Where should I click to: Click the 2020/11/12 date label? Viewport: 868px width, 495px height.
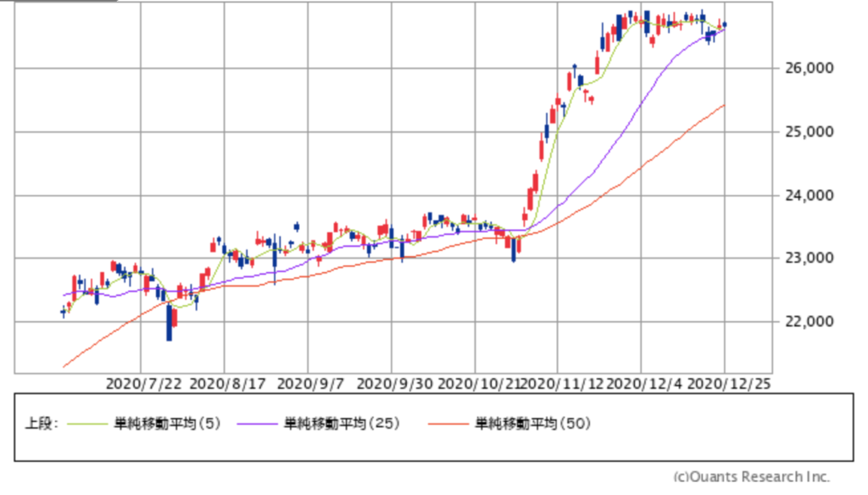pos(562,384)
